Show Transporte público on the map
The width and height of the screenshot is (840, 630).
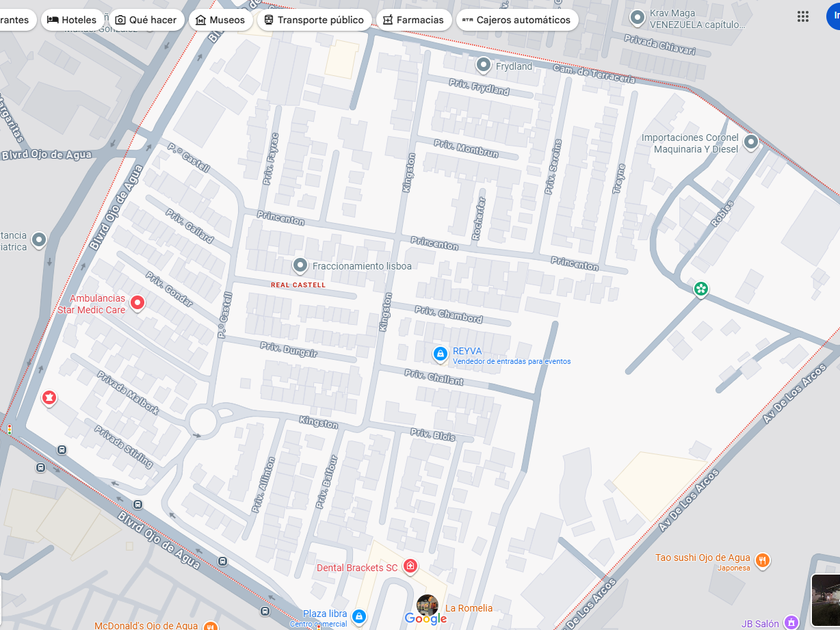click(314, 20)
